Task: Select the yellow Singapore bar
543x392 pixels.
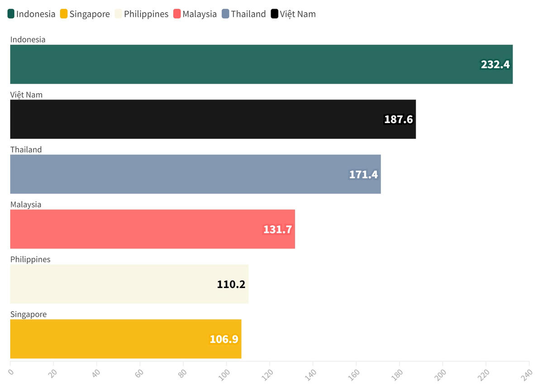Action: click(109, 339)
